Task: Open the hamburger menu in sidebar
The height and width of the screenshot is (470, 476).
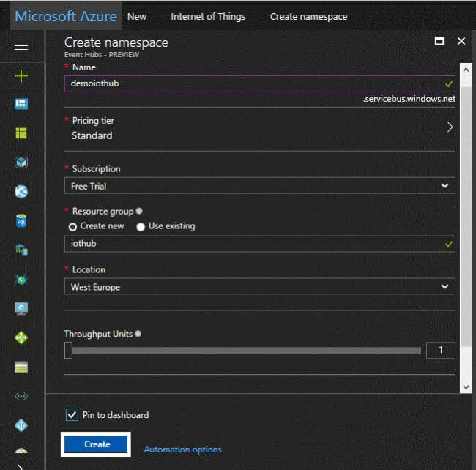Action: 21,45
